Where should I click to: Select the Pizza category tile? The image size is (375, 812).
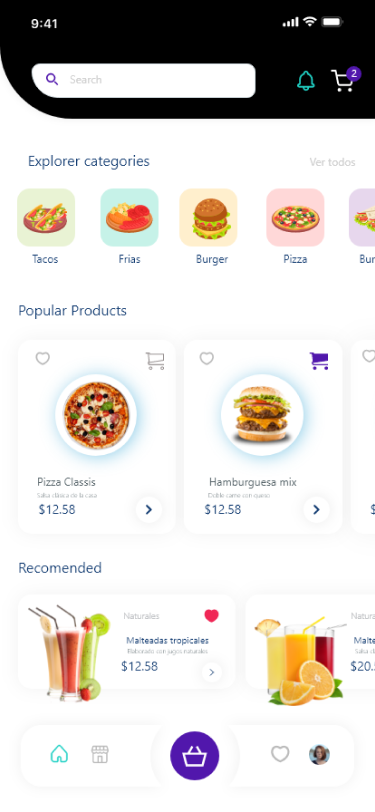295,227
